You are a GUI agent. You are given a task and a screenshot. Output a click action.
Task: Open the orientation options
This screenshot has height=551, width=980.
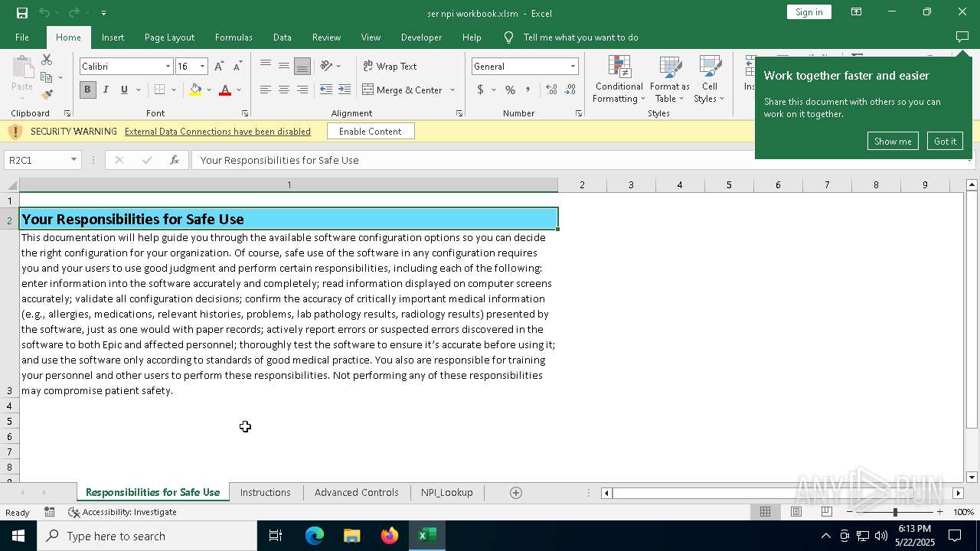point(331,66)
